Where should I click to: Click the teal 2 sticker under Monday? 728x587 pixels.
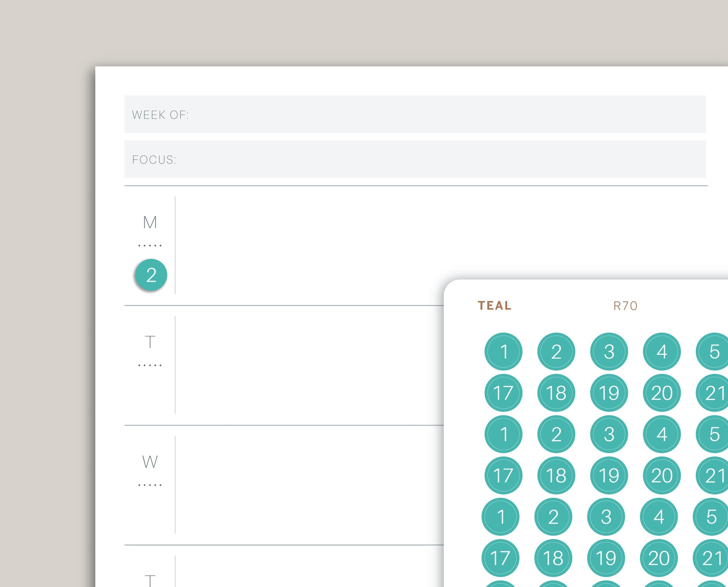click(151, 275)
